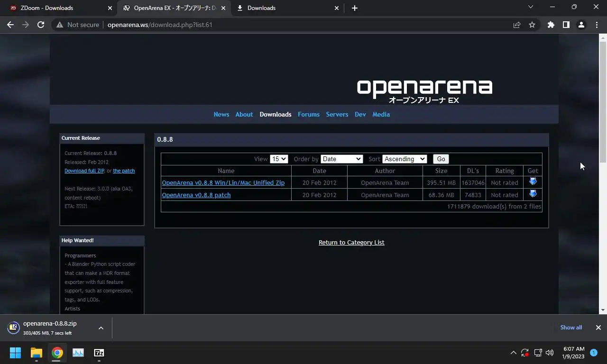Dismiss the downloads bar
Viewport: 607px width, 364px height.
tap(598, 328)
